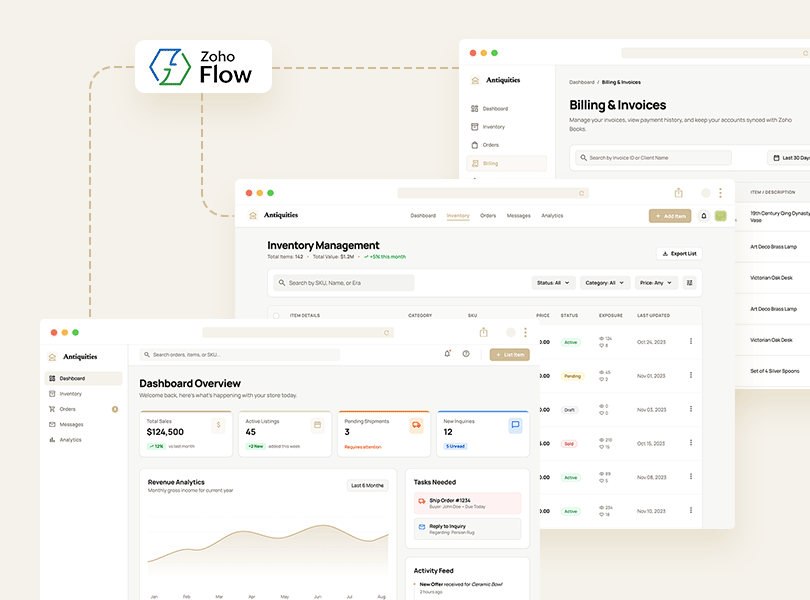Click the Total Sales dollar icon

(218, 425)
